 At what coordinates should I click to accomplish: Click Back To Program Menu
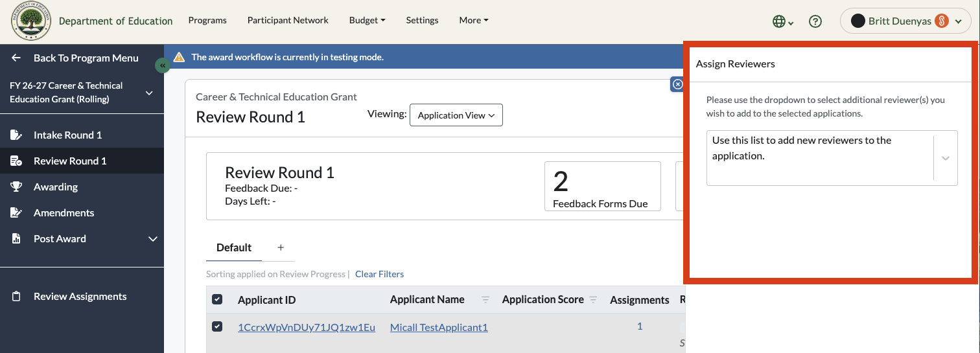click(x=86, y=58)
